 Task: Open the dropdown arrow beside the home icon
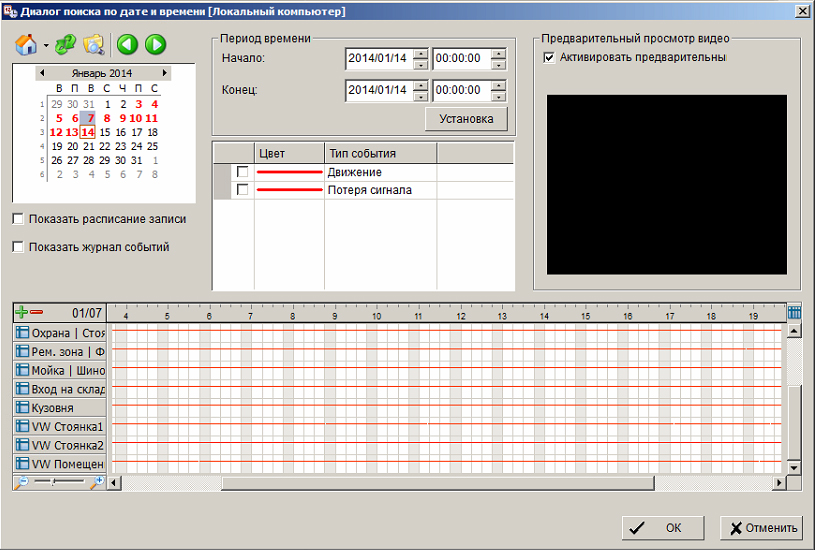click(x=46, y=46)
